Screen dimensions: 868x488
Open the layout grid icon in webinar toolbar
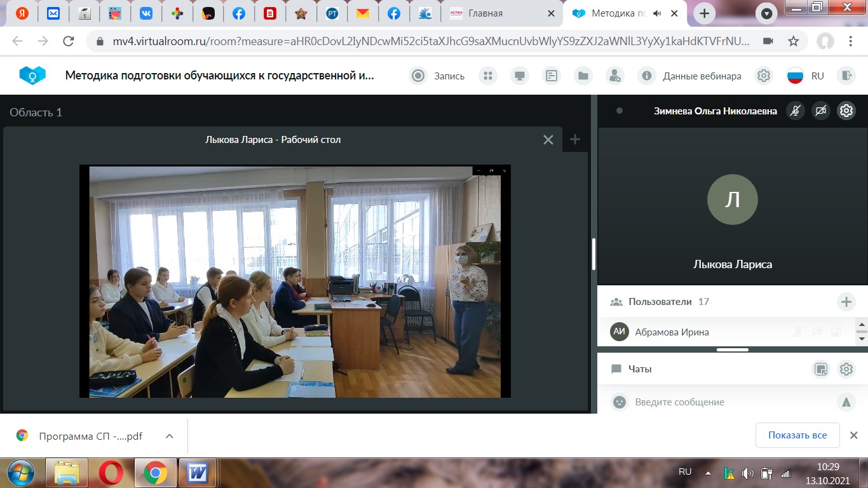pos(488,76)
